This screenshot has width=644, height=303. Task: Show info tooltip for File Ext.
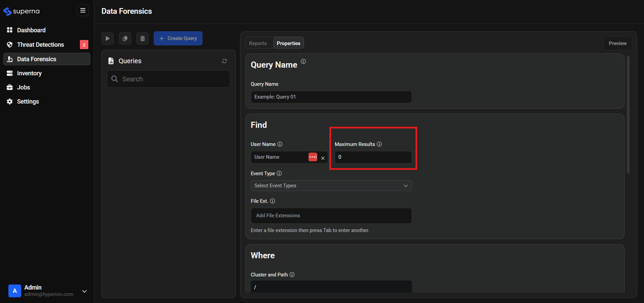click(x=272, y=201)
